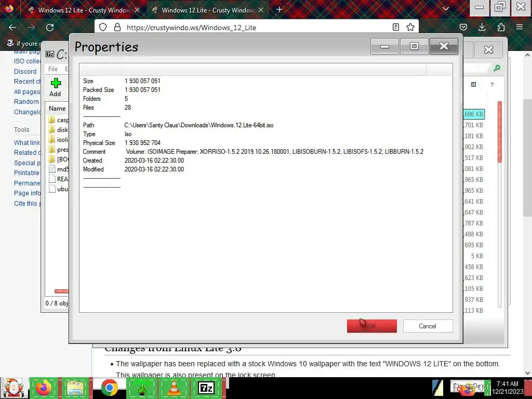Open Firefox from the taskbar
The image size is (532, 399).
tap(44, 388)
